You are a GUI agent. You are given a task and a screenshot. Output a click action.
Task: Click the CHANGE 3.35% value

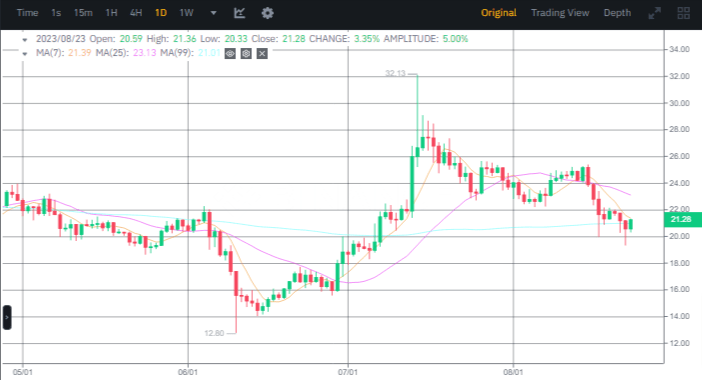click(x=367, y=39)
